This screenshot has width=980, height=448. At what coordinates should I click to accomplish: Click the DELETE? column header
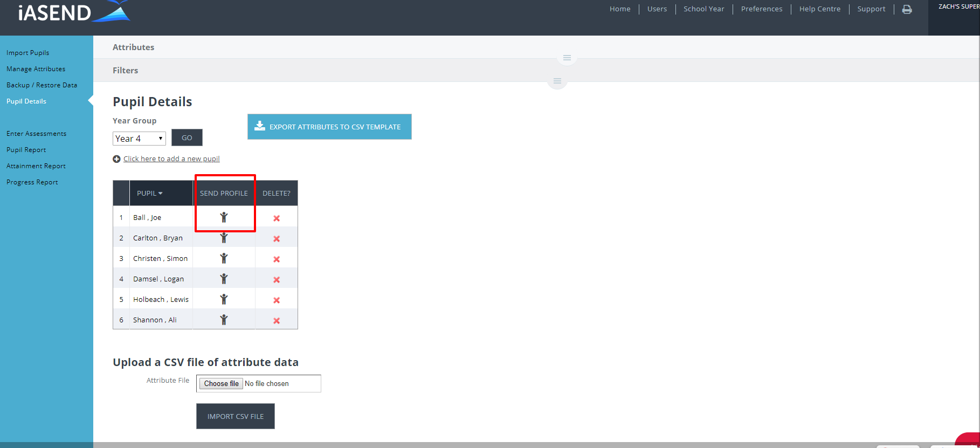pos(277,193)
